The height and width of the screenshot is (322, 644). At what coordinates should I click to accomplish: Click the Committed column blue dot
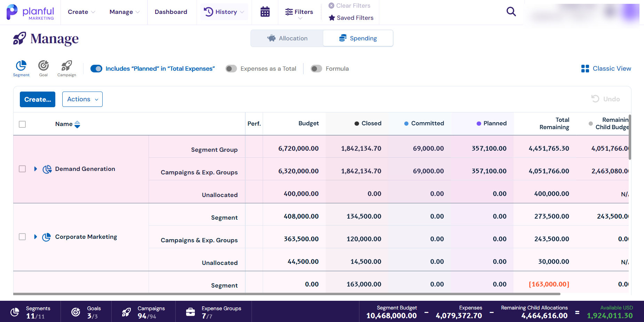tap(406, 124)
